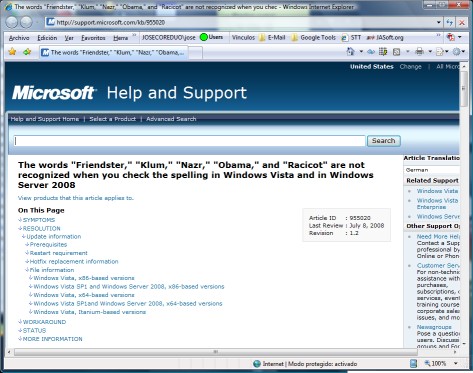Click the URL address bar field
Image resolution: width=473 pixels, height=373 pixels.
pos(240,22)
